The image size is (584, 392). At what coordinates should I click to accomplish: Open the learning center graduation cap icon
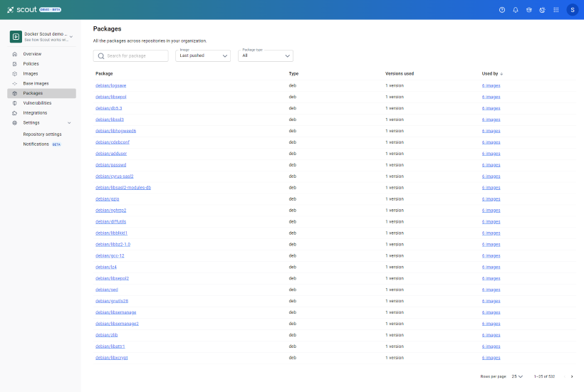529,10
